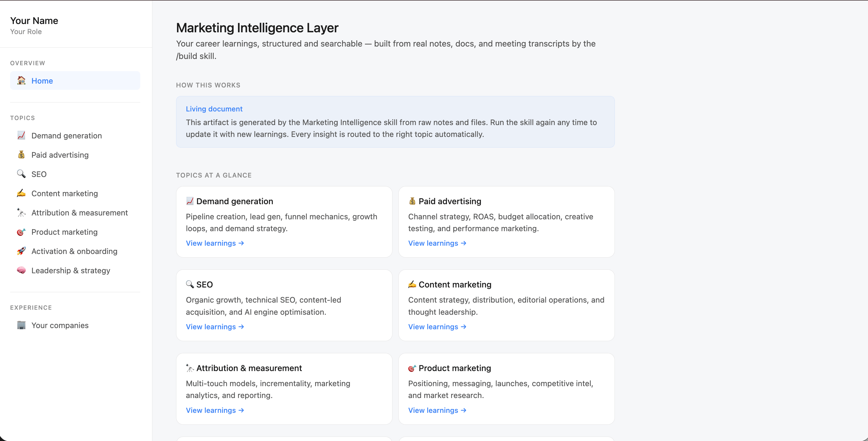Click the Your Role subtitle

tap(26, 31)
